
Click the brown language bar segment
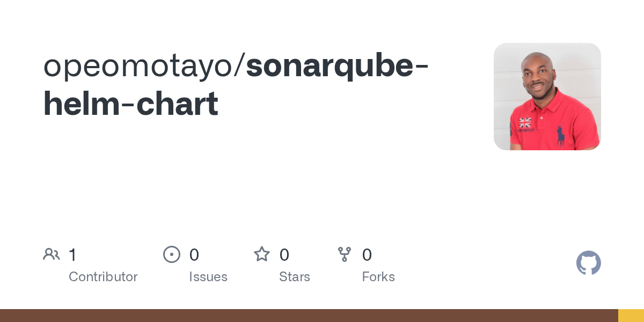pos(309,316)
